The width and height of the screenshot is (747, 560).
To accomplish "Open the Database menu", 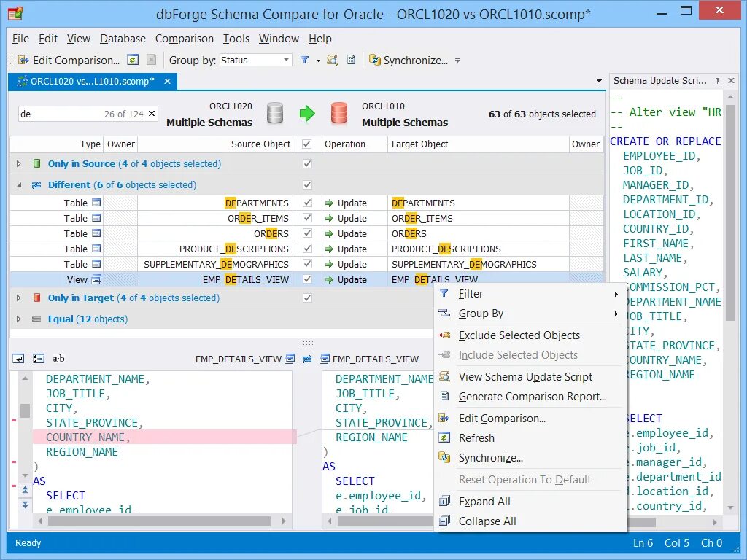I will (x=123, y=39).
